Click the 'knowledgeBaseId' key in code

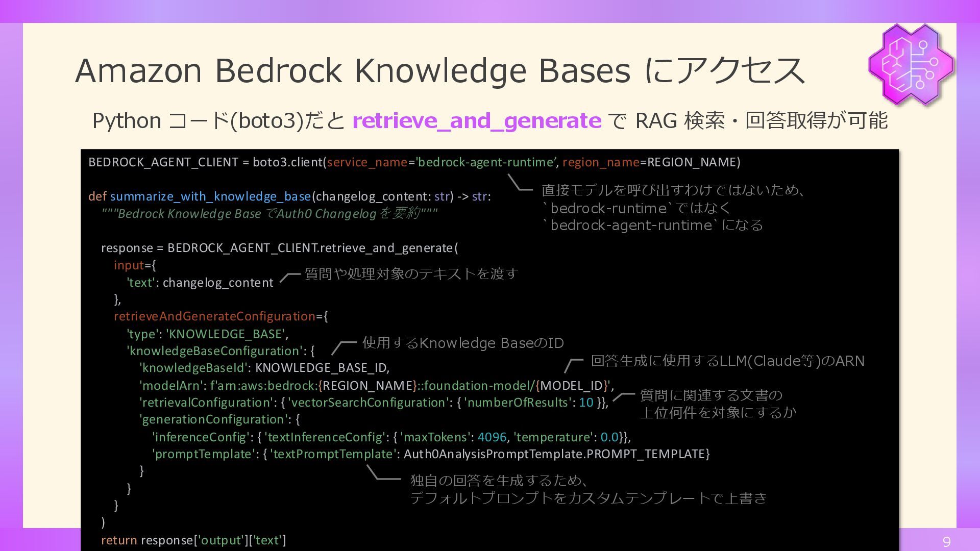(x=193, y=368)
